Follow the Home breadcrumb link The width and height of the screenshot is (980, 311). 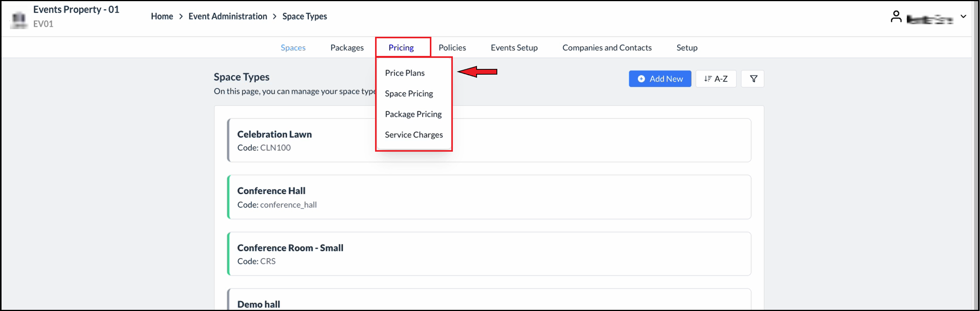[162, 16]
